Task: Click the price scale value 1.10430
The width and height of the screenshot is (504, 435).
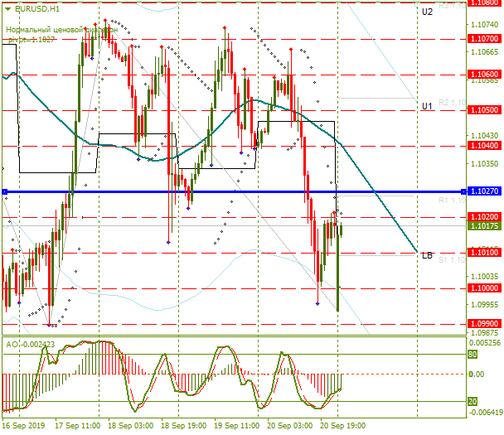Action: (484, 136)
